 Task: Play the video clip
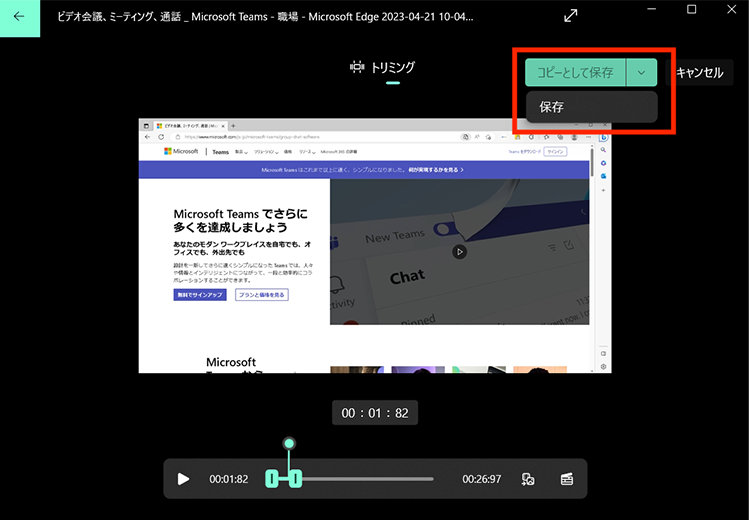pyautogui.click(x=183, y=479)
